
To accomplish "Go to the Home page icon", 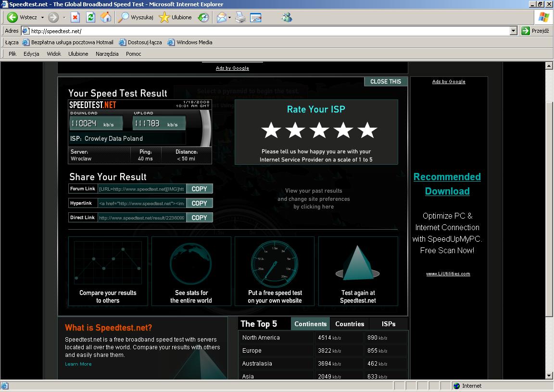I will (106, 17).
